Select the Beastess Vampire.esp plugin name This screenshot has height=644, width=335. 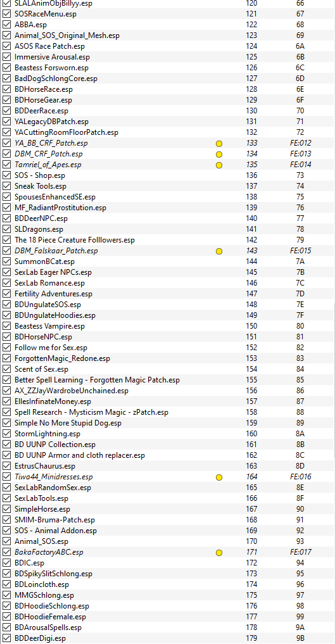tap(49, 326)
